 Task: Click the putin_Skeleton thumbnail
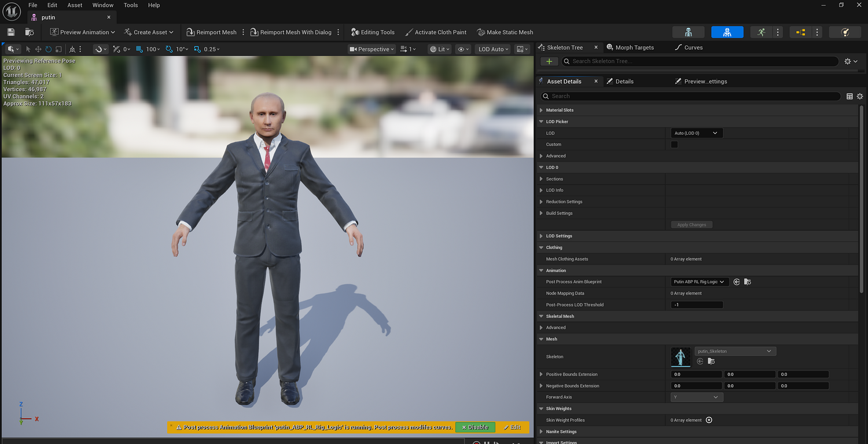(x=681, y=357)
